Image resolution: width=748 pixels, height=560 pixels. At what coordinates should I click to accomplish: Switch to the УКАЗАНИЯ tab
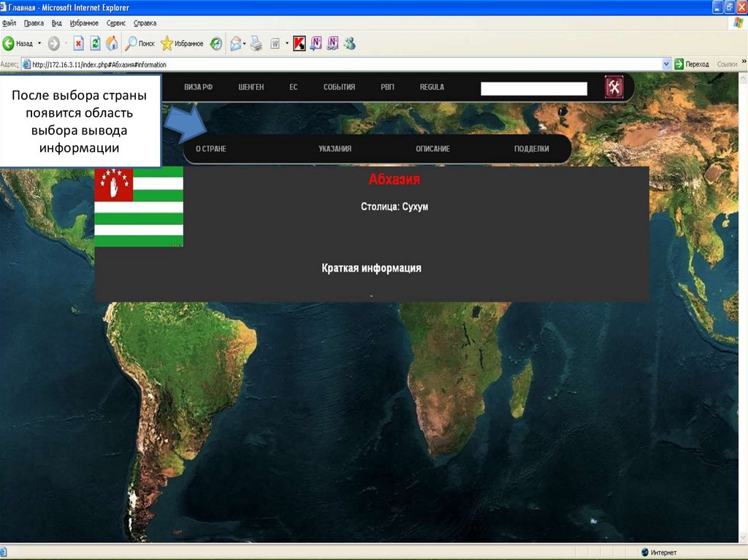(x=335, y=149)
